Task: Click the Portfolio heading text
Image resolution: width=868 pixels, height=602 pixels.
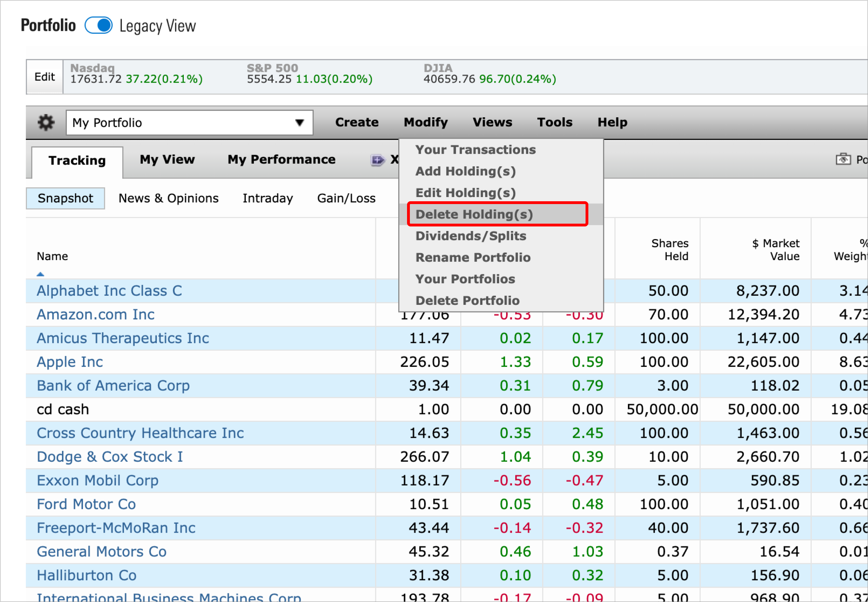Action: (48, 26)
